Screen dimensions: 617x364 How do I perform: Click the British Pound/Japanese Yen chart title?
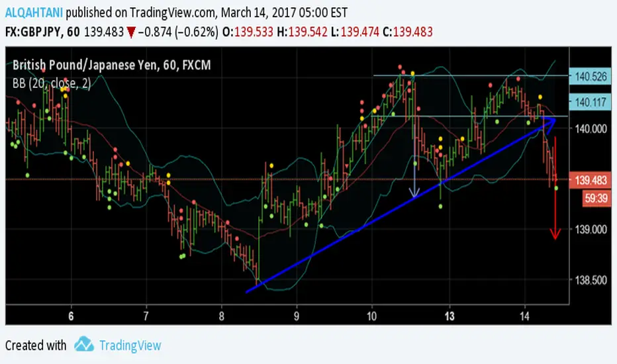[x=111, y=65]
